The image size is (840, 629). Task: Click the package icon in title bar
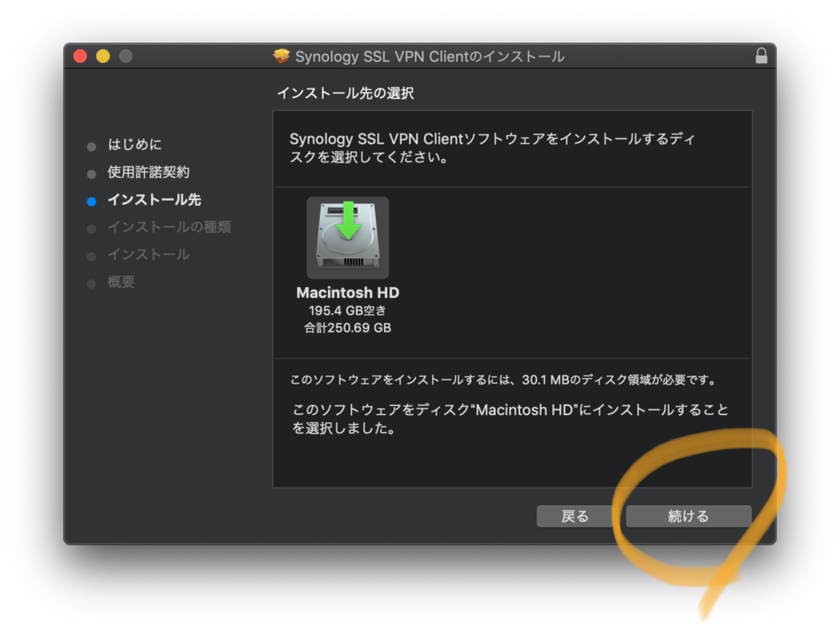pos(281,57)
